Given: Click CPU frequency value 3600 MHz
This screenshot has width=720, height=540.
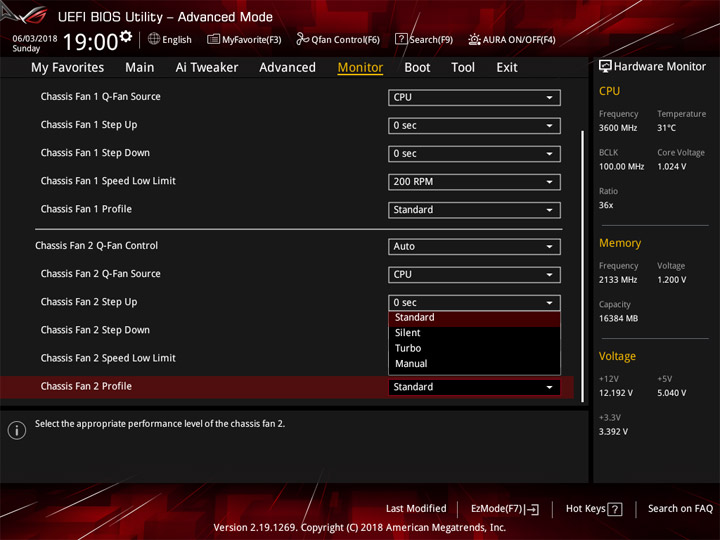Looking at the screenshot, I should point(618,128).
